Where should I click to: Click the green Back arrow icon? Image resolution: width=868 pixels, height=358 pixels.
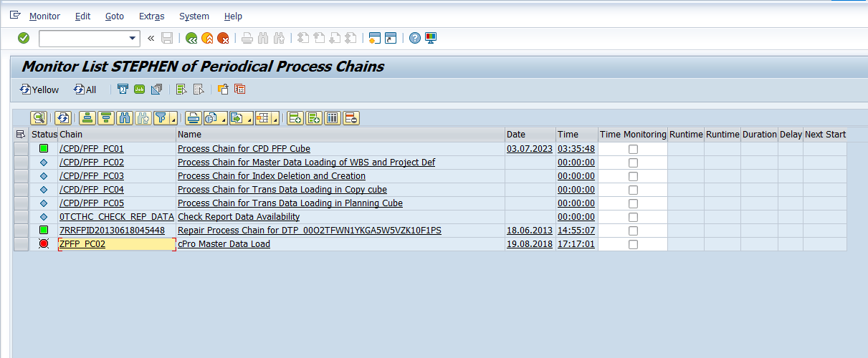(191, 38)
